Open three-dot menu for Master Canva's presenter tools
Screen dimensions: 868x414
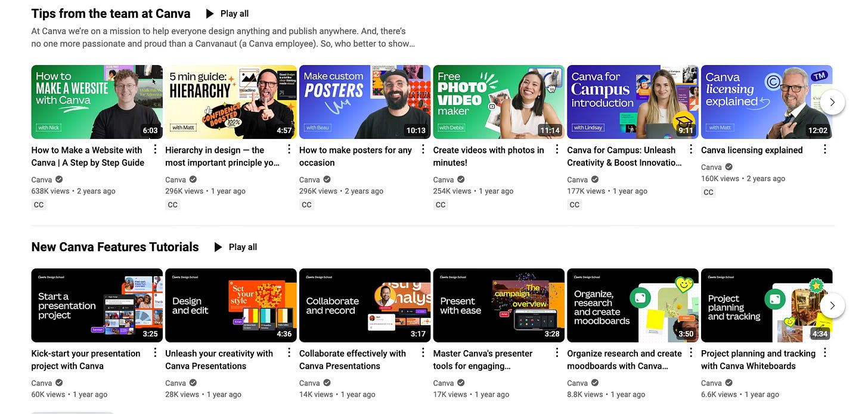tap(557, 353)
